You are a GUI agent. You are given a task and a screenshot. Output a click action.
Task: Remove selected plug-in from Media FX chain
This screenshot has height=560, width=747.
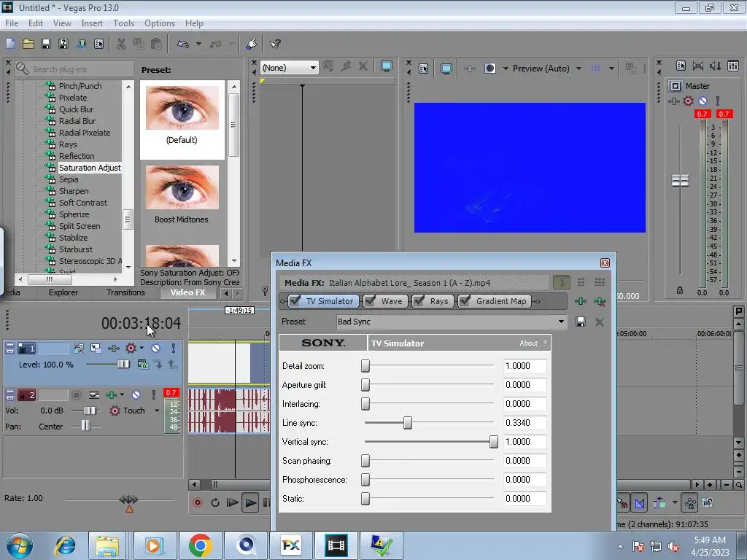tap(600, 301)
